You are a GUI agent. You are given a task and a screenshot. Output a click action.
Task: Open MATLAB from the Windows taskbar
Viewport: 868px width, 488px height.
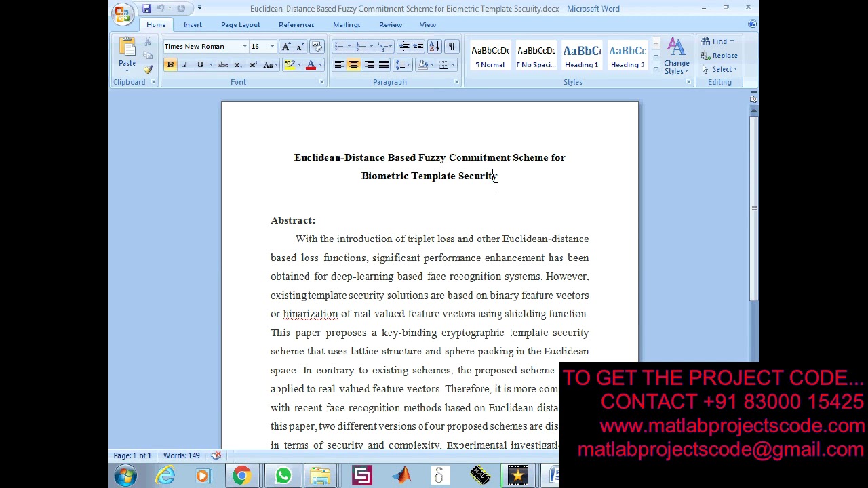[x=402, y=476]
